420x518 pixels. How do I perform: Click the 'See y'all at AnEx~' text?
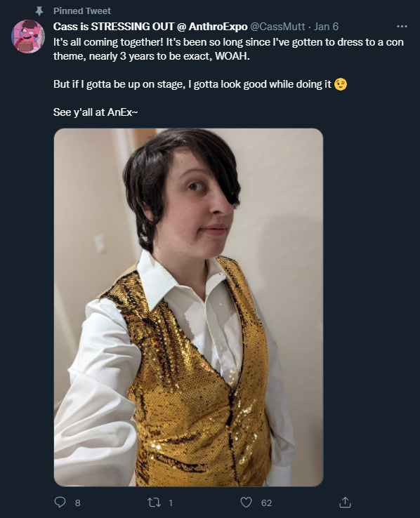point(96,112)
